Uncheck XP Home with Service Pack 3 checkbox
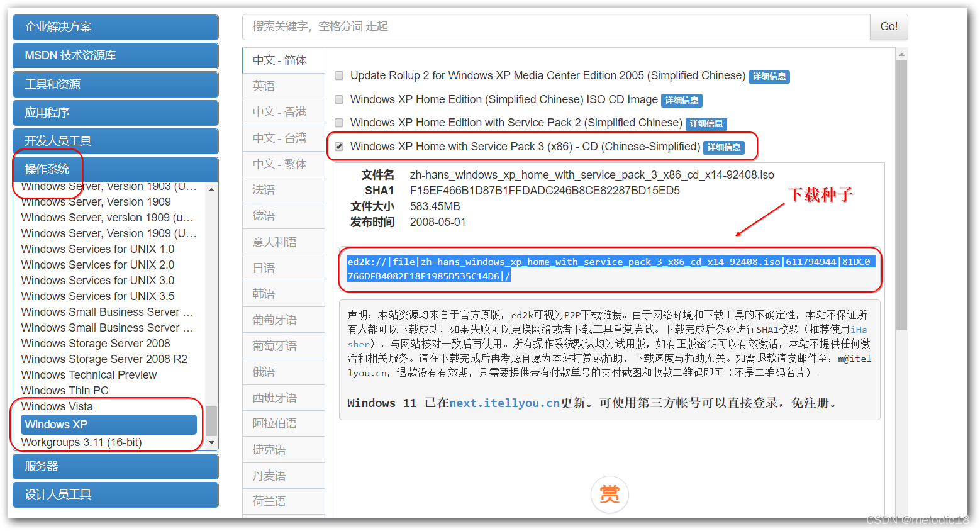The image size is (980, 531). (339, 147)
